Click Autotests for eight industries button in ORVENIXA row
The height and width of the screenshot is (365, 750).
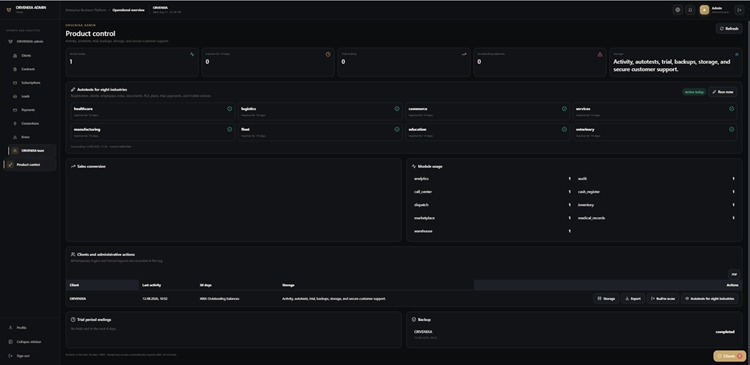709,299
